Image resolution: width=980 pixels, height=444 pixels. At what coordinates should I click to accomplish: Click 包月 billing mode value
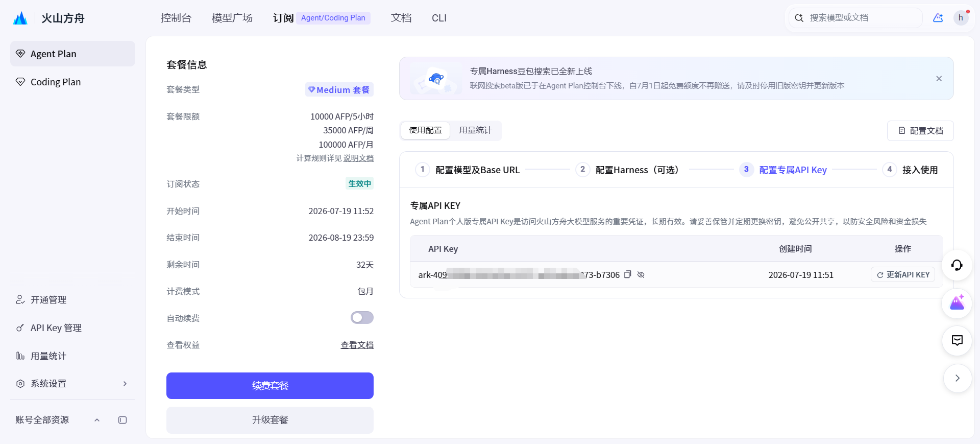click(365, 291)
